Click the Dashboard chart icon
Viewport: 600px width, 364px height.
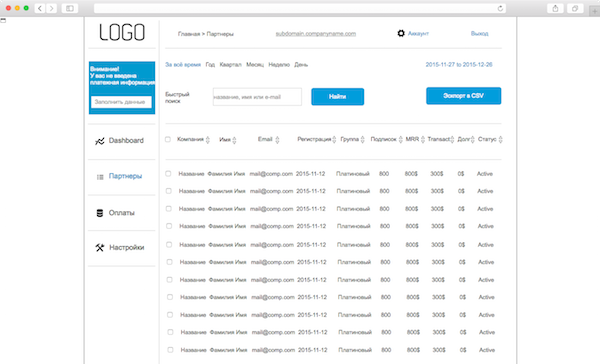[99, 141]
